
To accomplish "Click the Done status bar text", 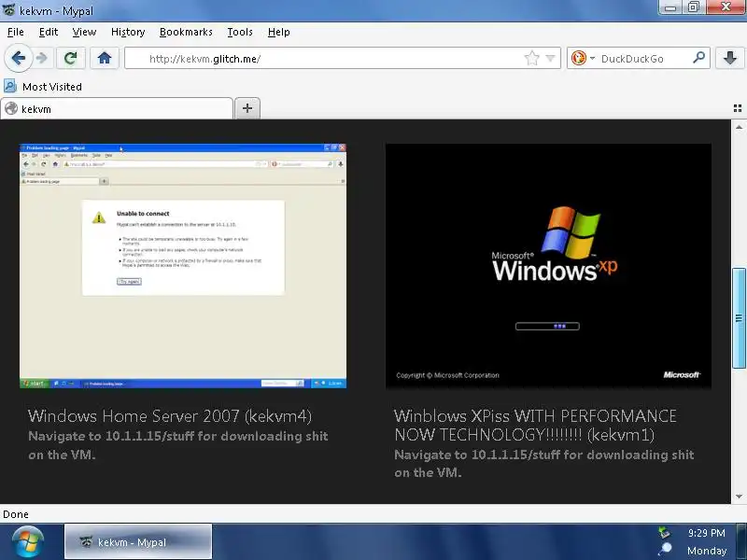I will click(16, 514).
